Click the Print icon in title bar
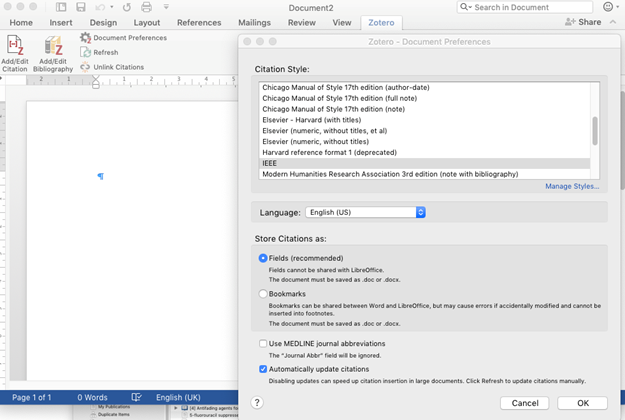Screen dimensions: 625x420 (x=146, y=7)
